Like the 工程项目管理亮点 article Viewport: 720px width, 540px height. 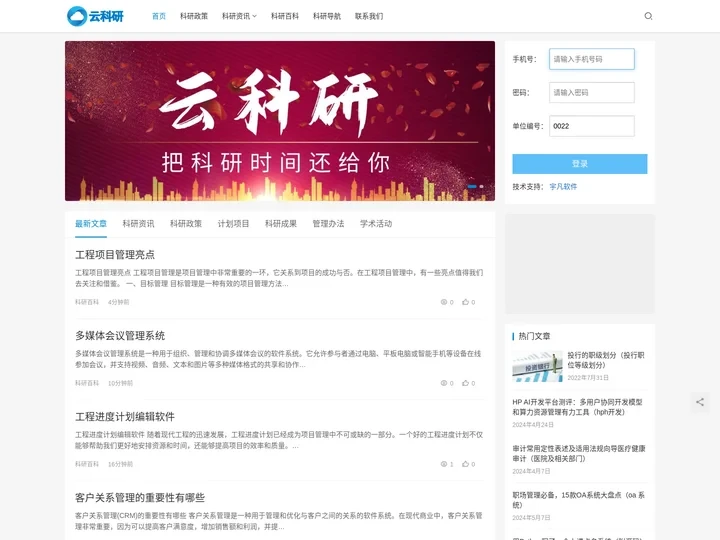(465, 302)
